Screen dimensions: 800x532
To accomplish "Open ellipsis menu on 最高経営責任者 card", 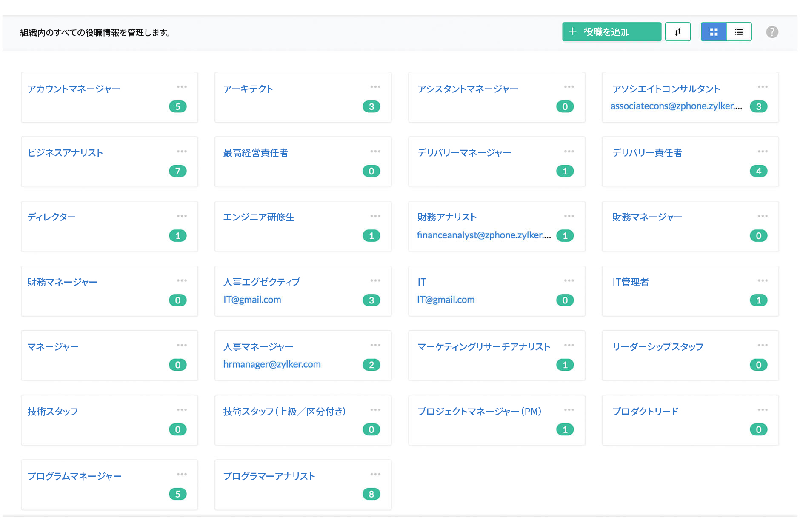I will coord(376,152).
